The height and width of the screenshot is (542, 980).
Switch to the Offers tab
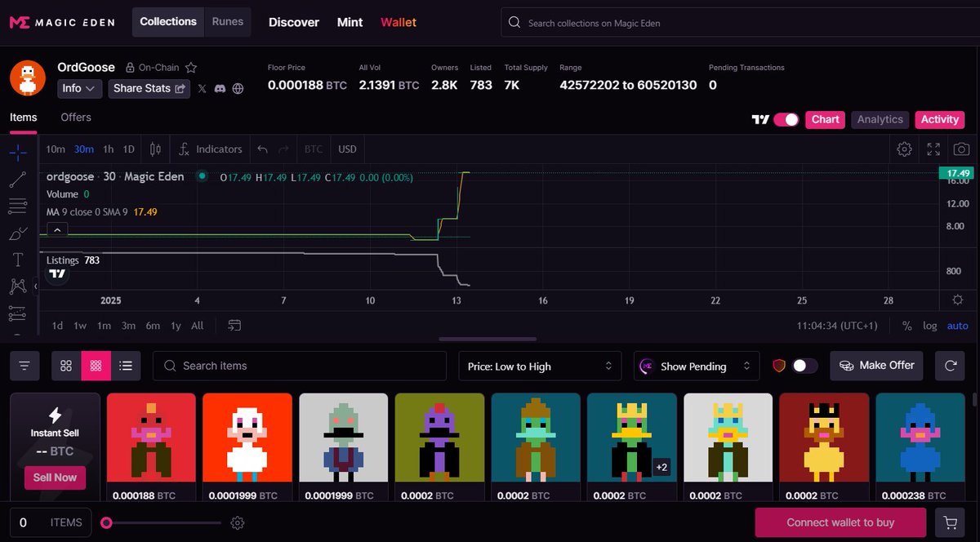pyautogui.click(x=76, y=118)
